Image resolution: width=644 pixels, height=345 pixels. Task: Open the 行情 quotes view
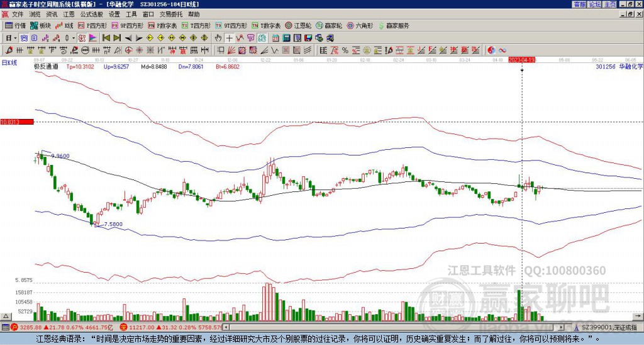click(15, 25)
